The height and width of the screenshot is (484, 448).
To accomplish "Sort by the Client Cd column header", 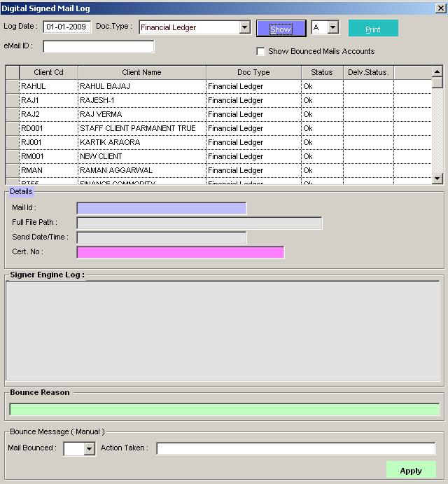I will (x=48, y=72).
